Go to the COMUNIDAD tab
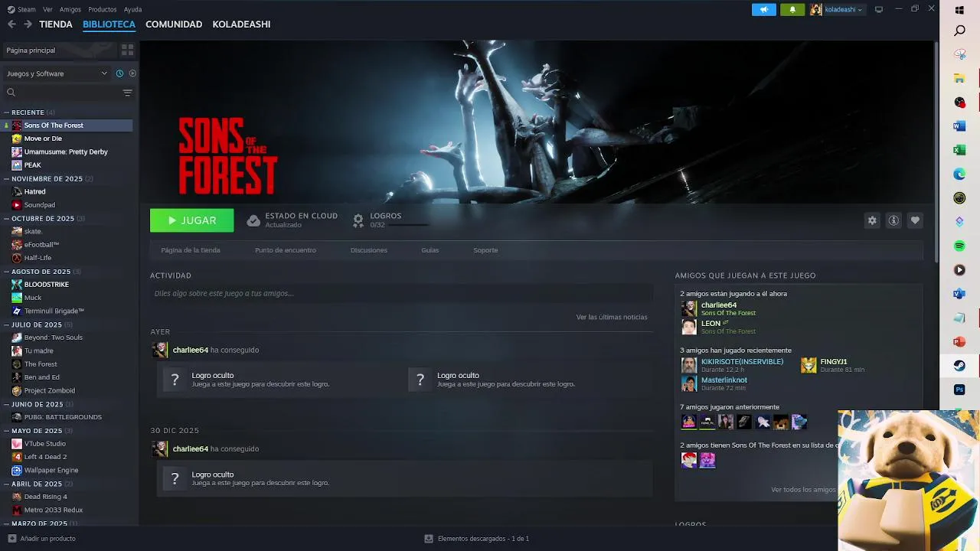The width and height of the screenshot is (980, 551). tap(174, 24)
